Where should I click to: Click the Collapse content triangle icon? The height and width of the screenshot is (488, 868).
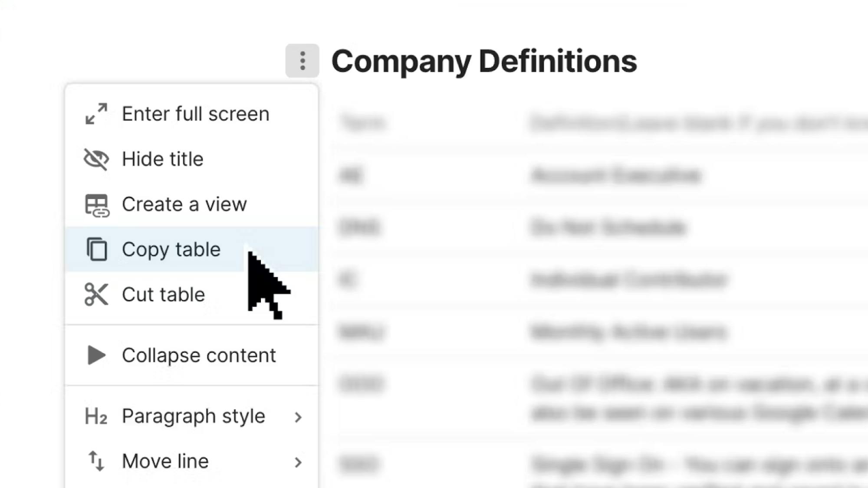pyautogui.click(x=96, y=355)
